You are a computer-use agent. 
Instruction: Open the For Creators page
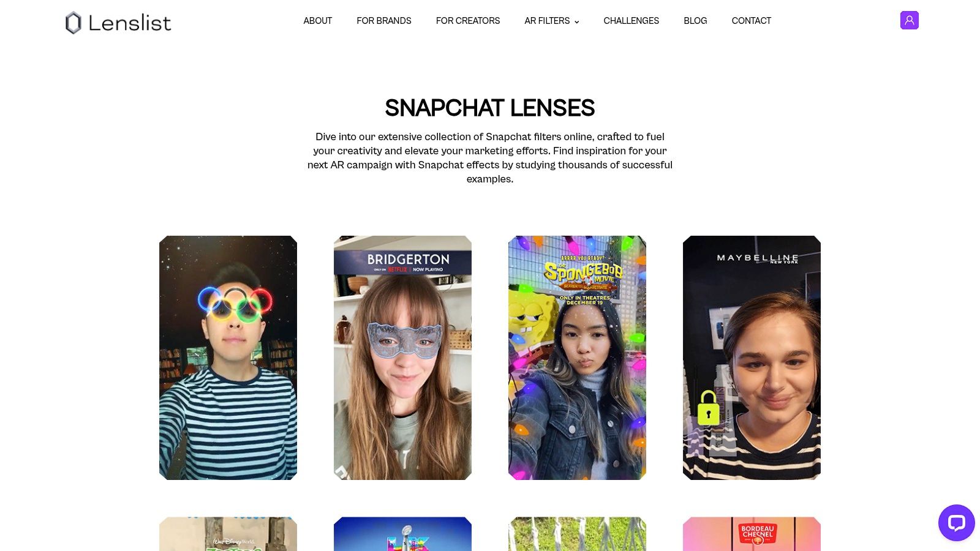[468, 21]
